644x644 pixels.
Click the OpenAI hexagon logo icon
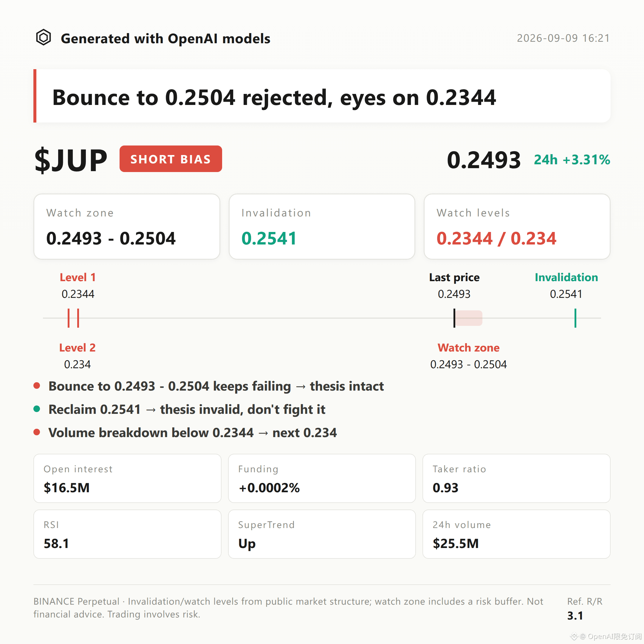tap(43, 37)
